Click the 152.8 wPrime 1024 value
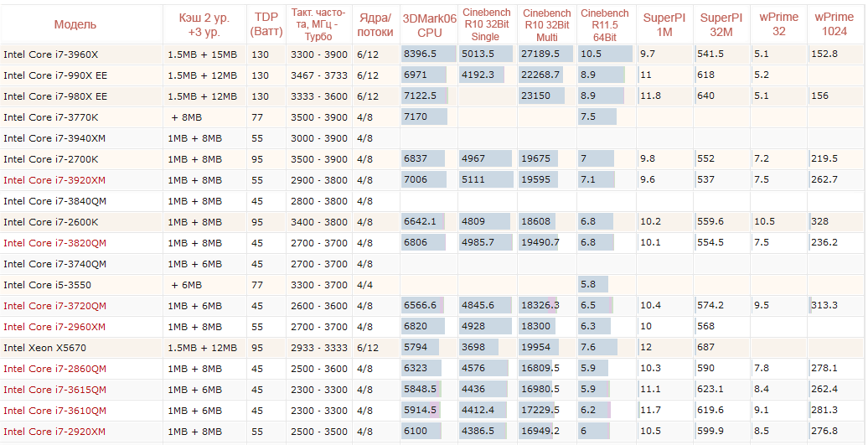The image size is (868, 445). click(x=824, y=54)
